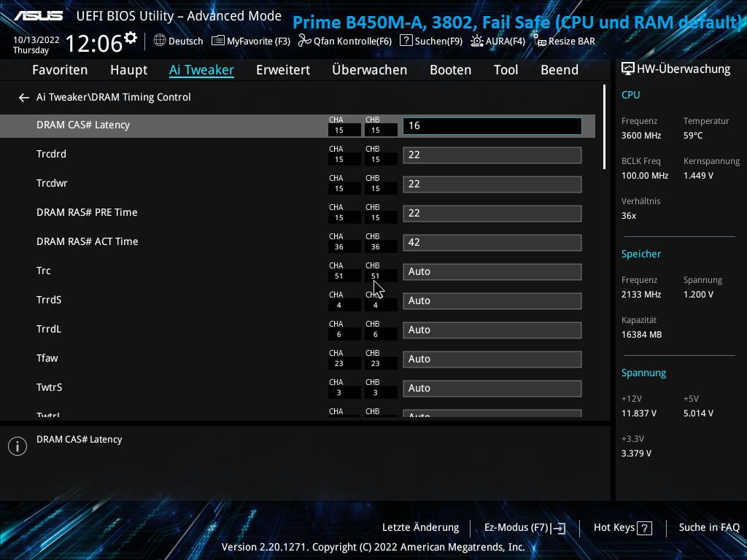Click the 10/13/2022 date
Image resolution: width=747 pixels, height=560 pixels.
36,40
